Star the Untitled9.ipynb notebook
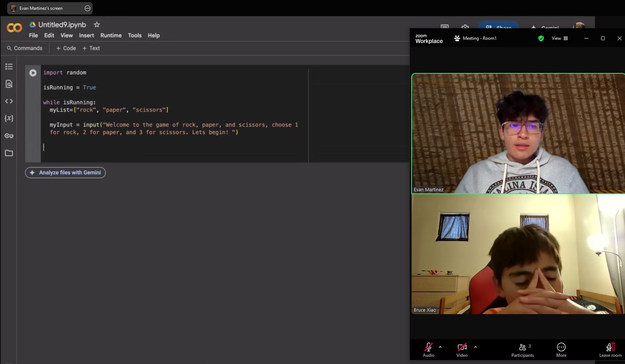The image size is (625, 364). [97, 25]
